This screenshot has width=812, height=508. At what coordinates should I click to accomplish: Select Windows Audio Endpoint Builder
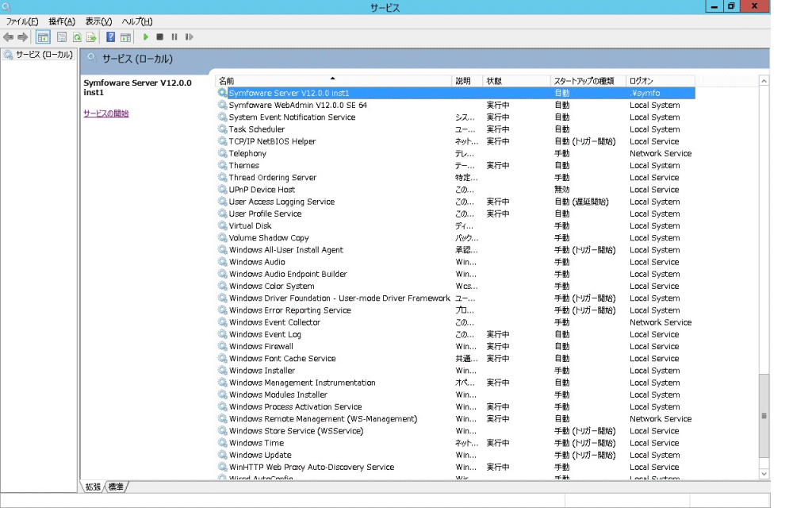pyautogui.click(x=456, y=274)
